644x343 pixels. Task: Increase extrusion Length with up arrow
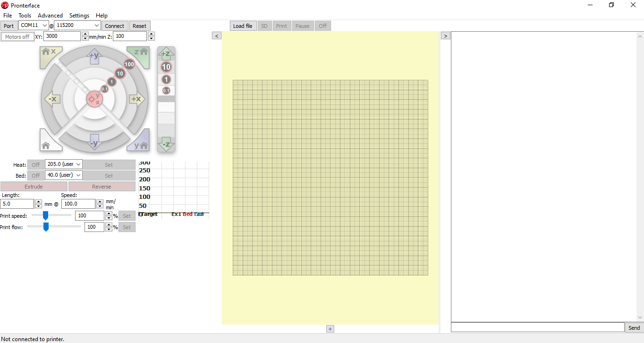38,201
